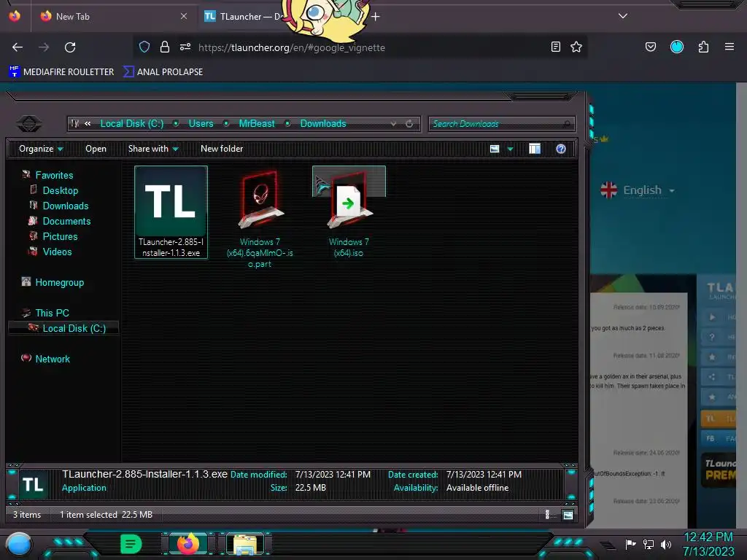Open Explorer help icon

pos(561,149)
